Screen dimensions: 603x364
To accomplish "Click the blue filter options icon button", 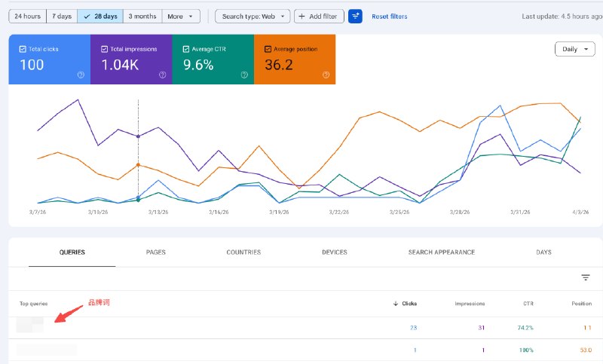I will (x=355, y=16).
